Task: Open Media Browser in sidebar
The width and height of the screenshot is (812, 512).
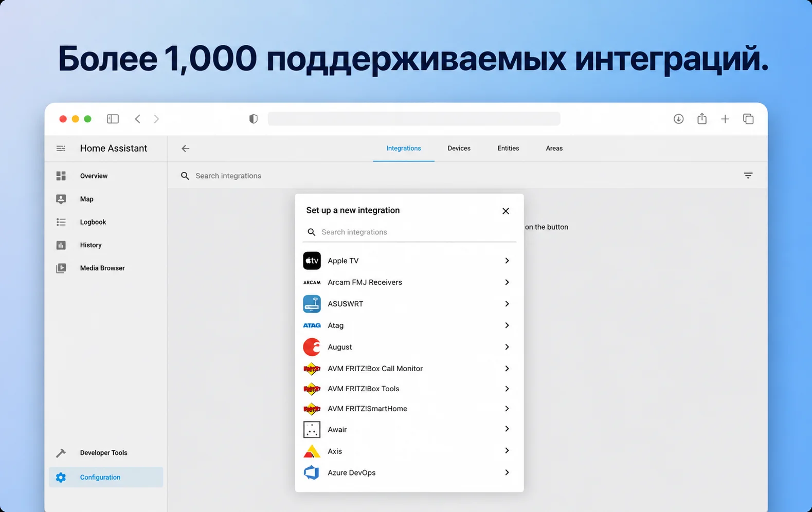Action: 105,268
